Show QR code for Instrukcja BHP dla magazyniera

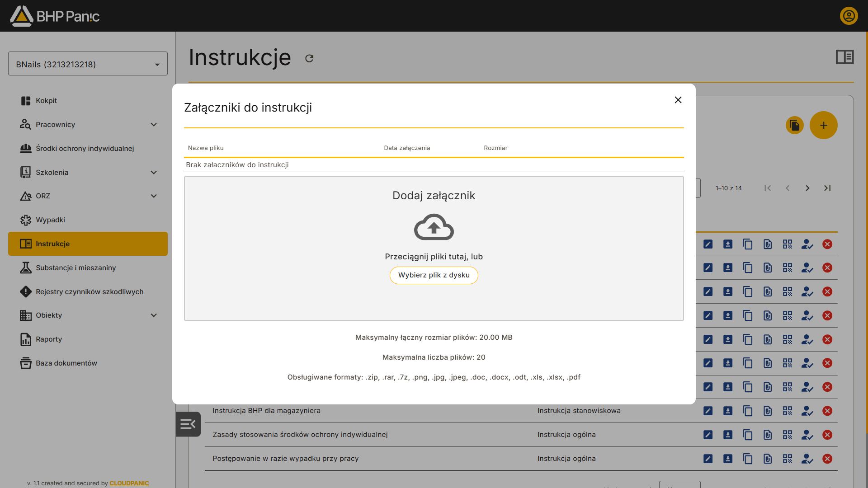pos(788,411)
